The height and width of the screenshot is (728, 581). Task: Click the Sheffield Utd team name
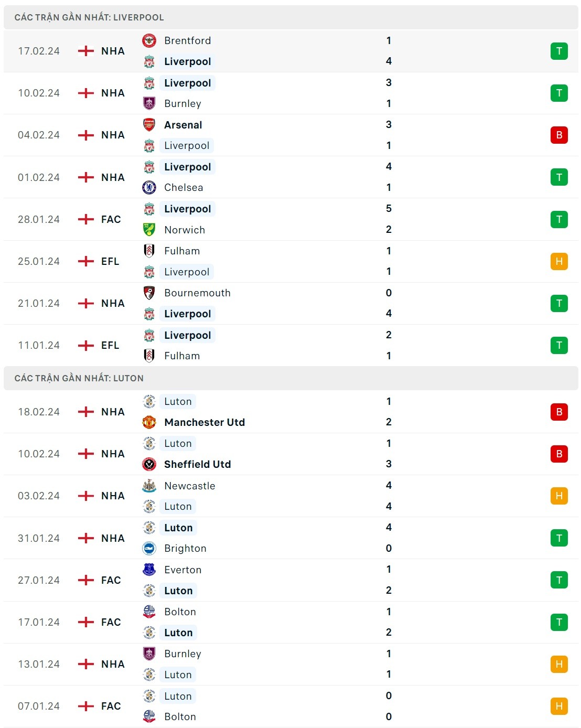pos(197,464)
